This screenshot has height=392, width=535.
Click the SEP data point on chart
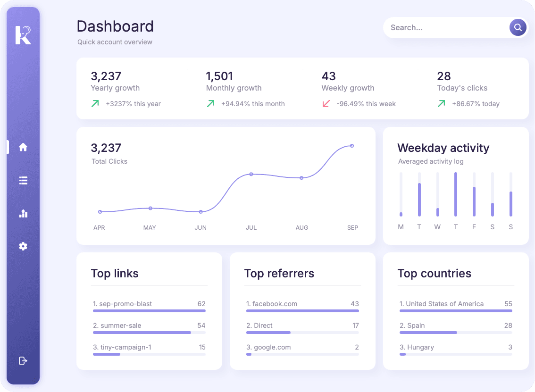tap(352, 146)
